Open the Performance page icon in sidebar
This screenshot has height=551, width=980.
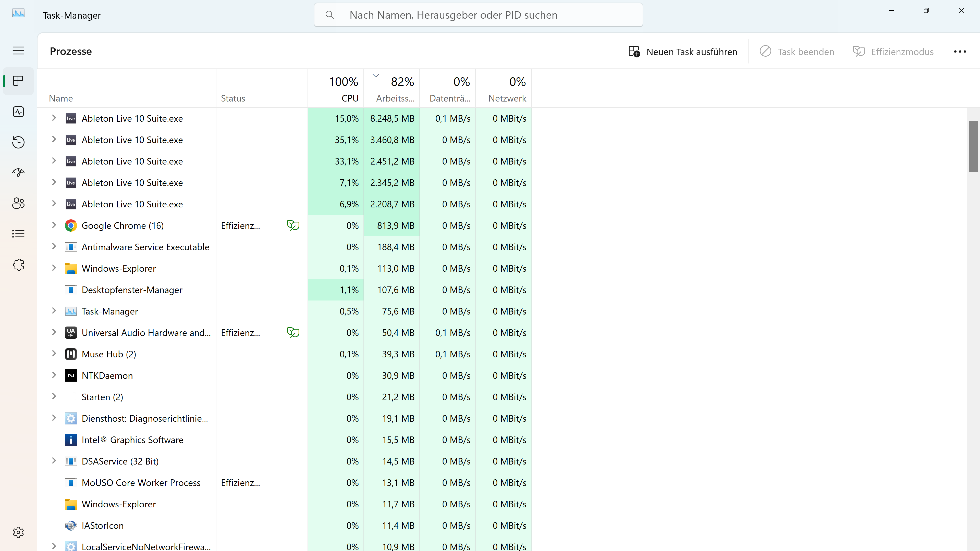[x=18, y=112]
